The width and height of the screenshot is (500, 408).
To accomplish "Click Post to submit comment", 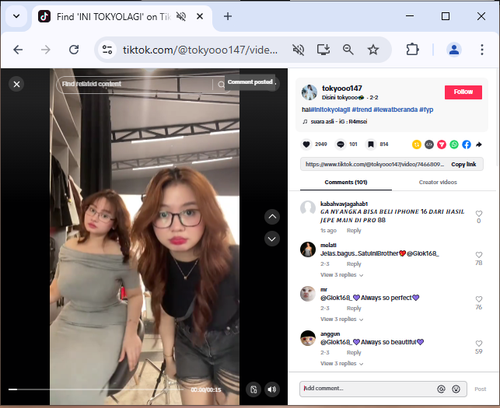I will click(x=480, y=389).
